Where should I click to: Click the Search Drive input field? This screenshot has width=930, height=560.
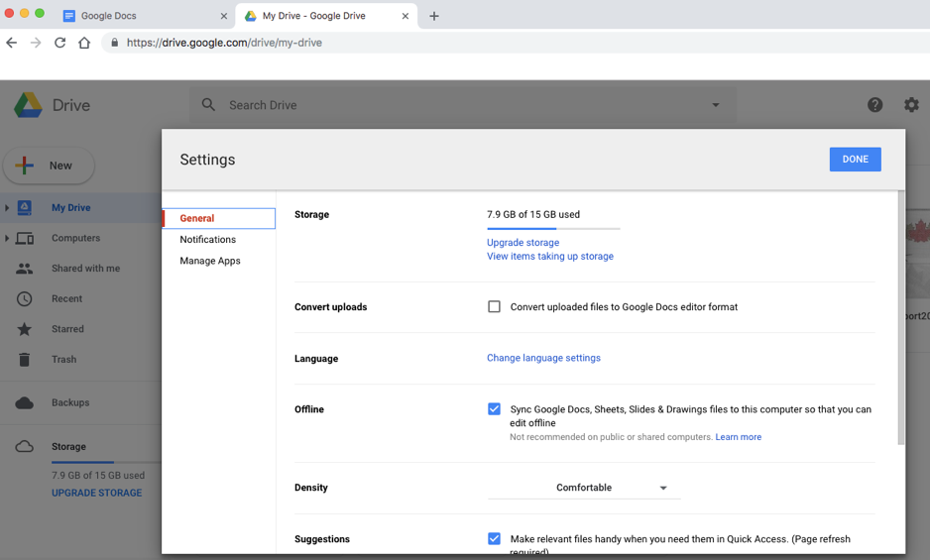(x=463, y=105)
